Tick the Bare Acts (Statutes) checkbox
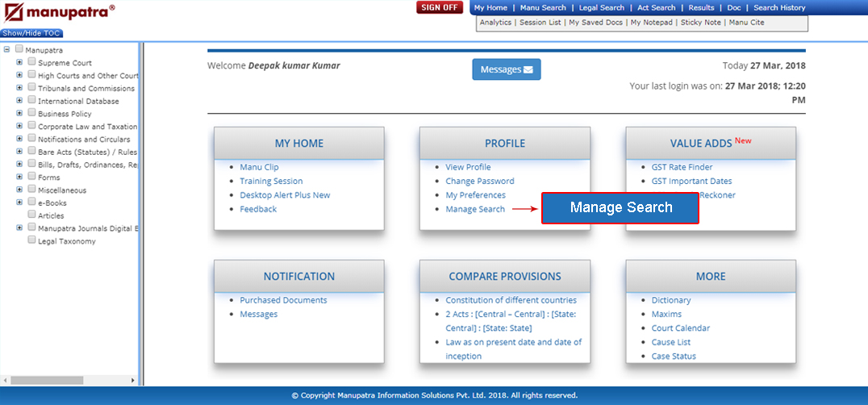Image resolution: width=868 pixels, height=405 pixels. tap(31, 151)
